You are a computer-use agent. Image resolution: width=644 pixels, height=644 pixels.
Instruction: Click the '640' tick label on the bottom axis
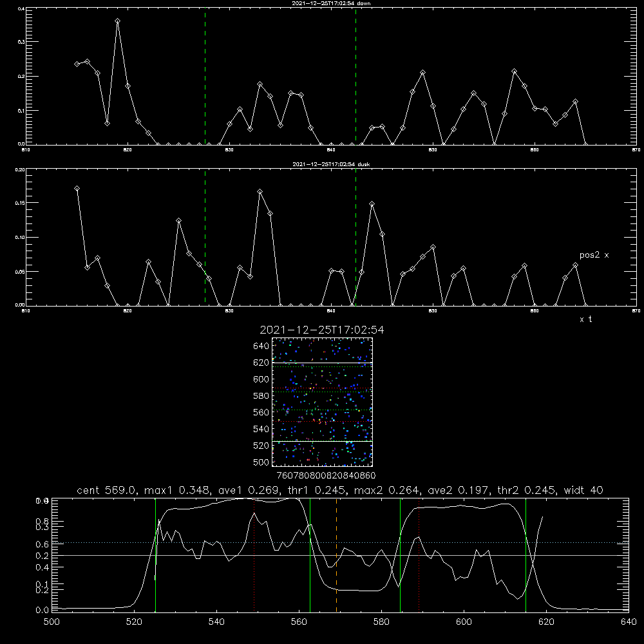point(629,622)
